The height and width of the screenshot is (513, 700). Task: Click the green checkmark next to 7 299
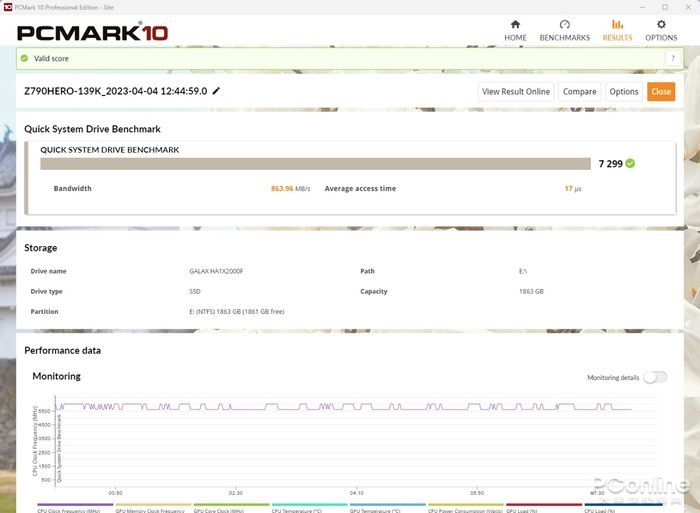click(630, 163)
